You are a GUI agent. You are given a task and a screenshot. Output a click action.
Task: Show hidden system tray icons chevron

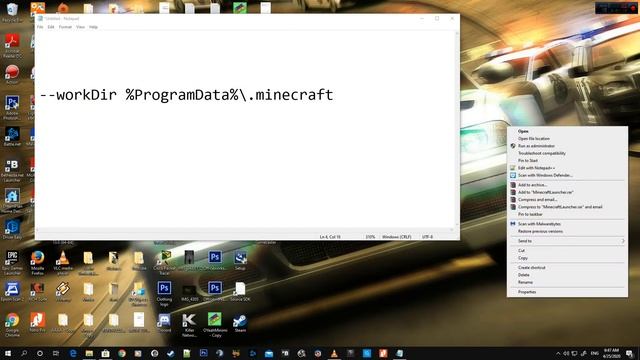[558, 353]
